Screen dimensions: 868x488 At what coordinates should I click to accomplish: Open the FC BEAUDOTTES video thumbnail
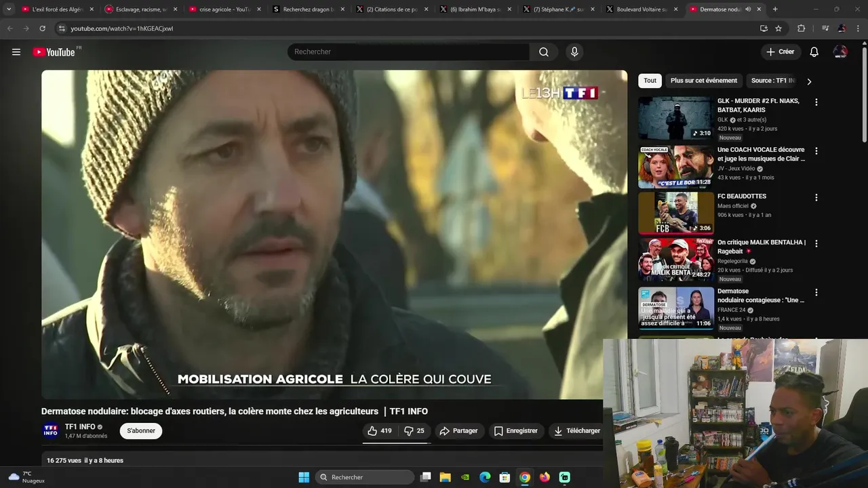[x=676, y=213]
